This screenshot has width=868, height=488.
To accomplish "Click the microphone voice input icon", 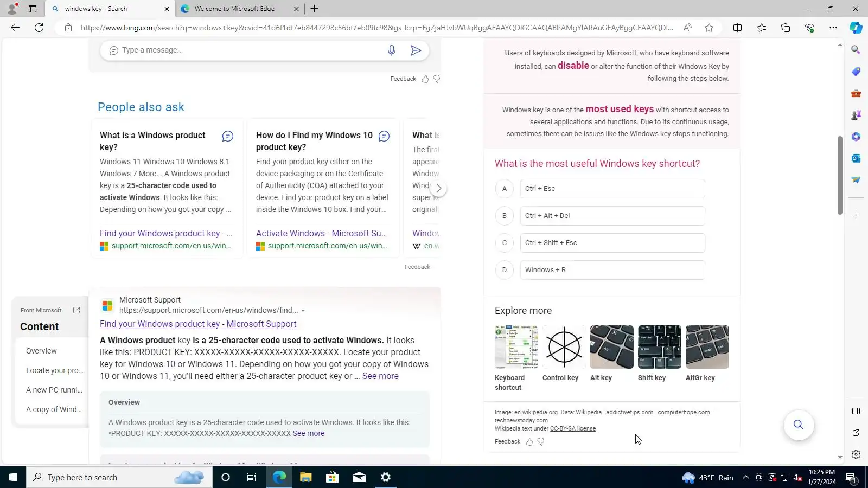I will tap(392, 50).
